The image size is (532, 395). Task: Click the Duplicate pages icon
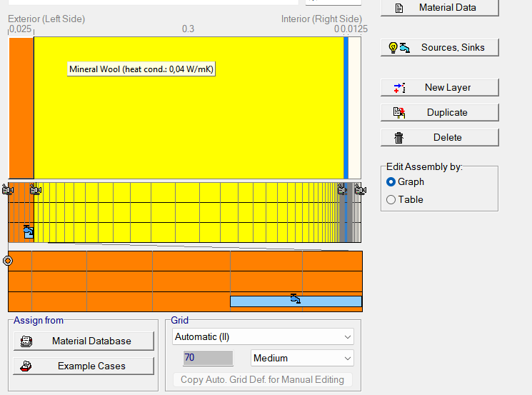(399, 113)
